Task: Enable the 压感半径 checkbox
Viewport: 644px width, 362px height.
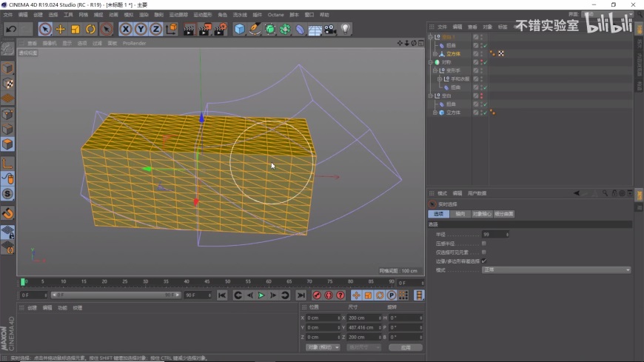Action: pyautogui.click(x=484, y=243)
